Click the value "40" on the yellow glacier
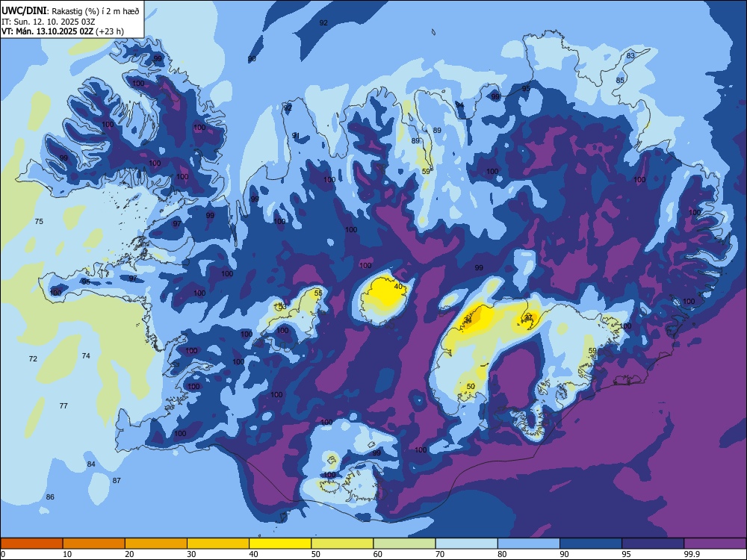747x560 pixels. pyautogui.click(x=399, y=287)
